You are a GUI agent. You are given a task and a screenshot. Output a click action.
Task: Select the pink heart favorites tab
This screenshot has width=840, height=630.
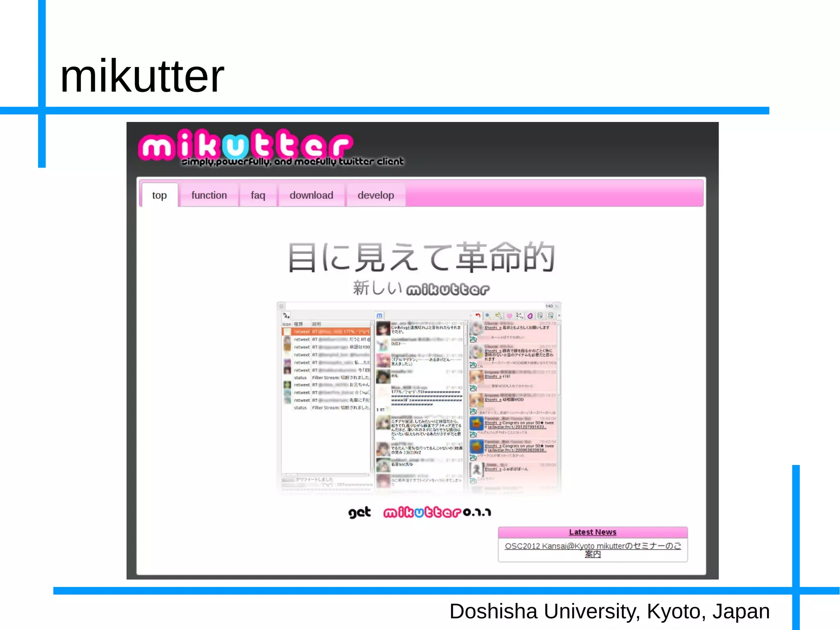(509, 316)
